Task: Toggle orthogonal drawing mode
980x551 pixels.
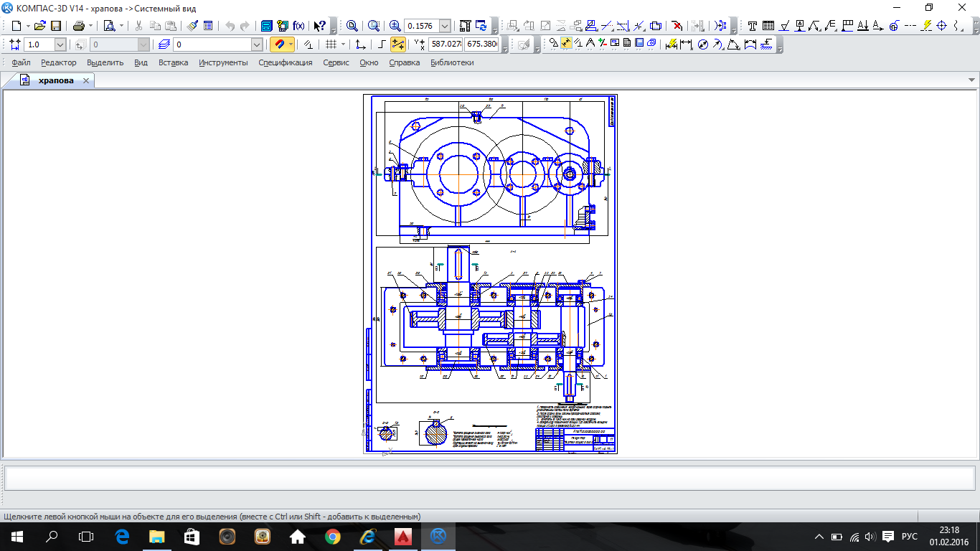Action: [382, 44]
